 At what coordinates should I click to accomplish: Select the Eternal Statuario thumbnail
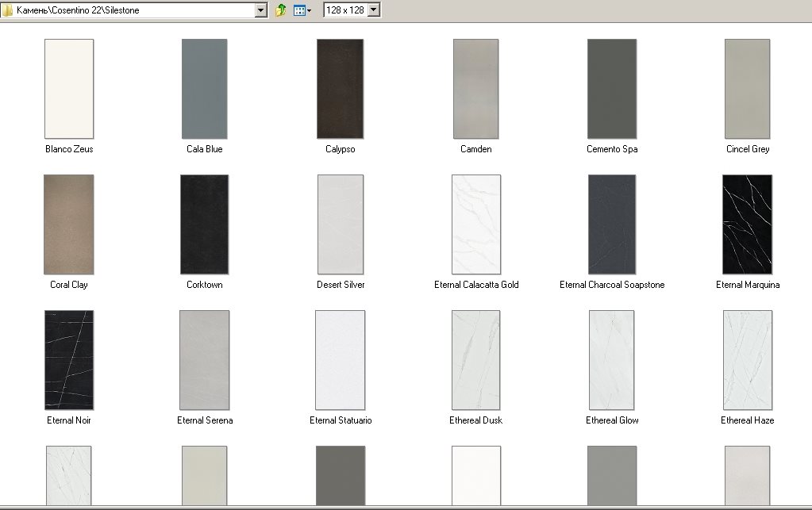[341, 360]
